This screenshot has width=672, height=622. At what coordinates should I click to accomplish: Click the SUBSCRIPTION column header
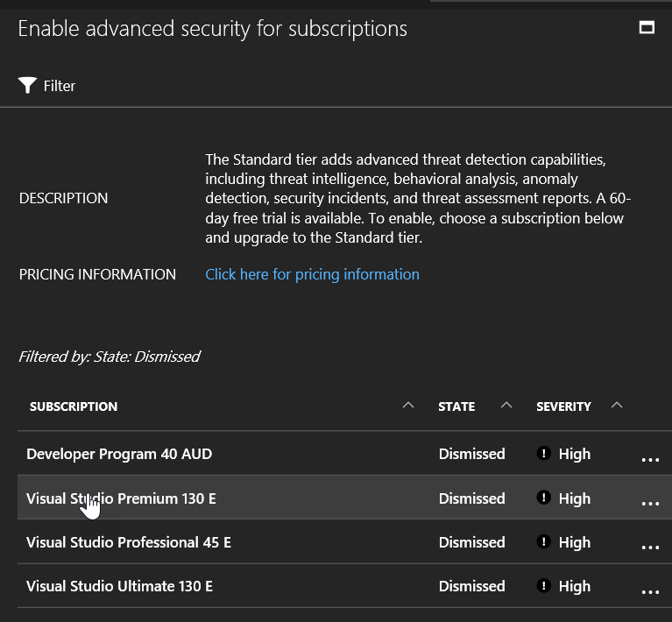(74, 406)
